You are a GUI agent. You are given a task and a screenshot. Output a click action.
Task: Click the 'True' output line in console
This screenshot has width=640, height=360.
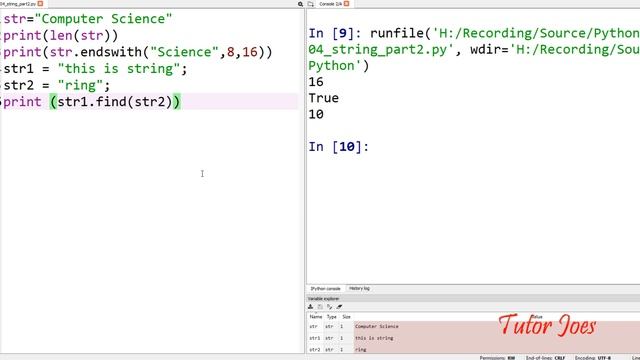coord(323,98)
